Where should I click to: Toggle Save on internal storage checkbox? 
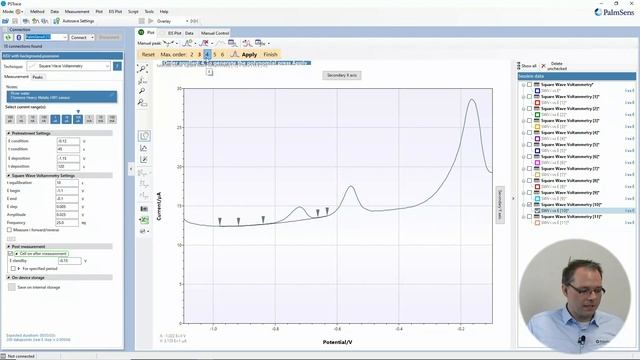pyautogui.click(x=12, y=287)
